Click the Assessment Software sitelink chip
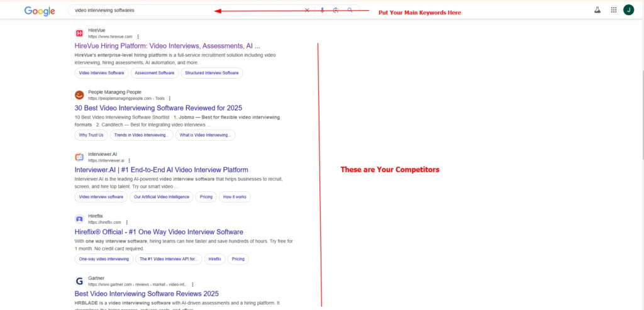This screenshot has height=310, width=644. [154, 73]
